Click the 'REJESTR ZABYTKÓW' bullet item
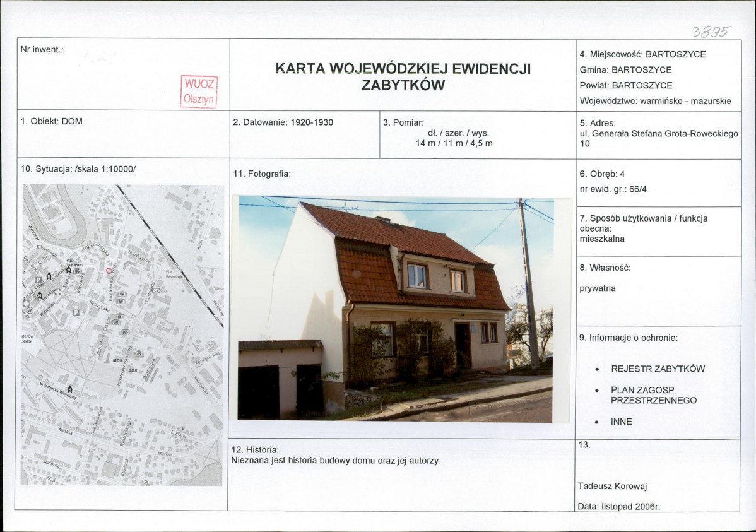Image resolution: width=756 pixels, height=532 pixels. tap(658, 369)
